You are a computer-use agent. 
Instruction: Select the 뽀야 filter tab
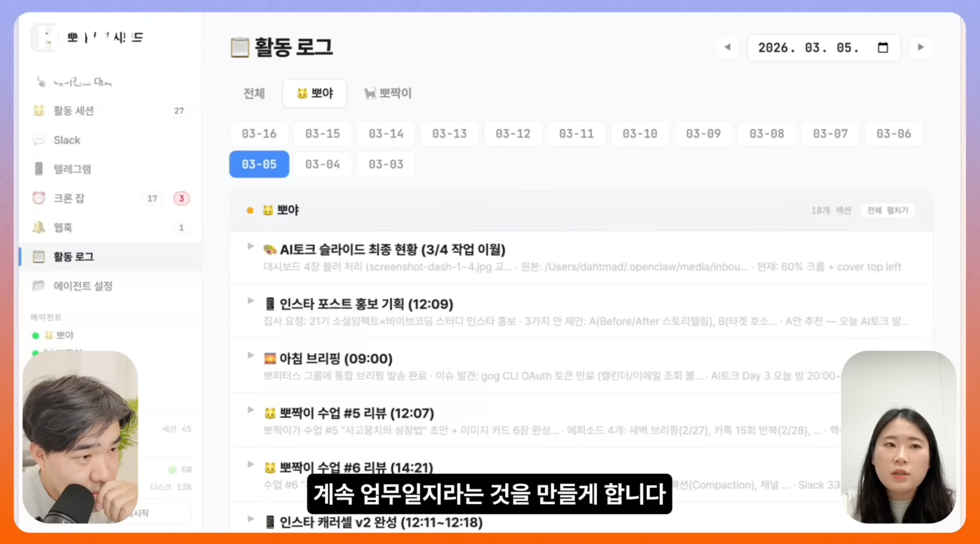click(314, 93)
